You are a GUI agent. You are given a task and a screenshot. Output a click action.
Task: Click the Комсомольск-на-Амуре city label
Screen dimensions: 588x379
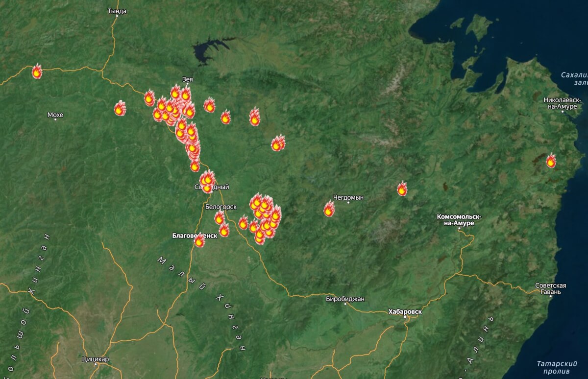tap(459, 220)
